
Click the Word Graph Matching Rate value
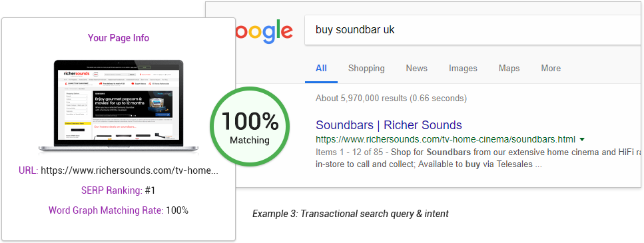[x=177, y=210]
